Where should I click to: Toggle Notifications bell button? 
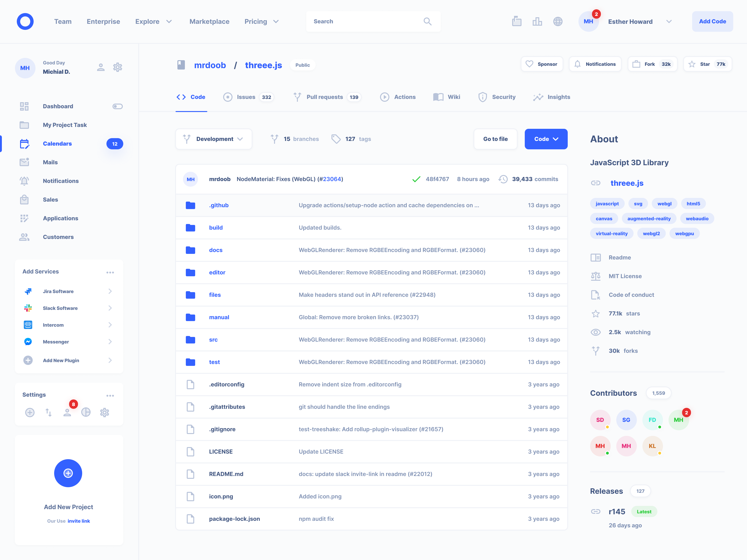[595, 64]
